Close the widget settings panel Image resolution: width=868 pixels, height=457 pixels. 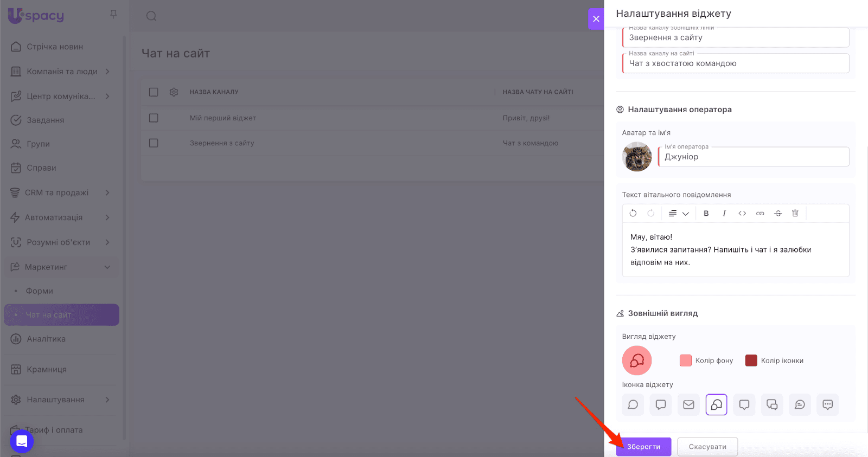596,19
